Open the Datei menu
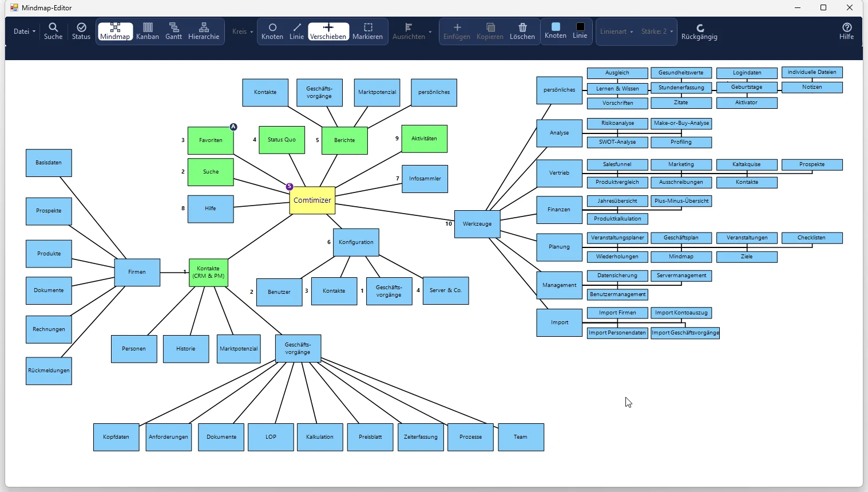This screenshot has height=492, width=868. 25,32
